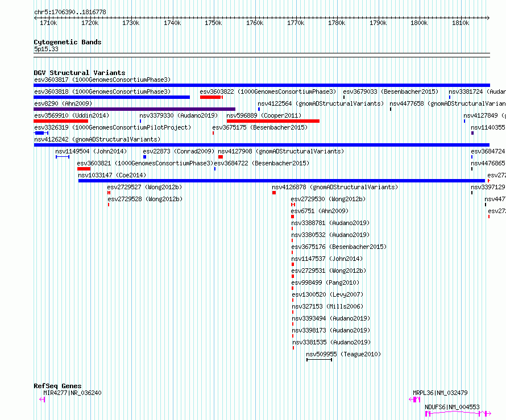Open nsv1147537 (John2014) label
506x420 pixels.
pos(327,259)
